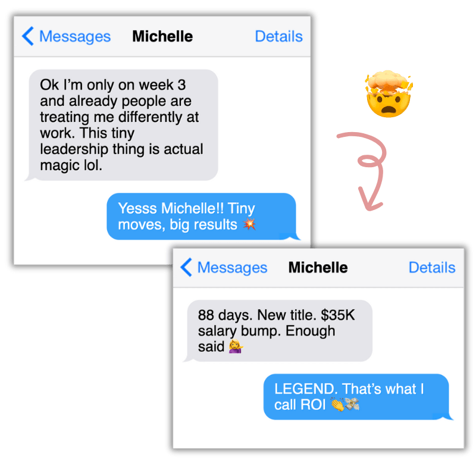Click the 'Tiny moves, big results' text

coord(186,217)
